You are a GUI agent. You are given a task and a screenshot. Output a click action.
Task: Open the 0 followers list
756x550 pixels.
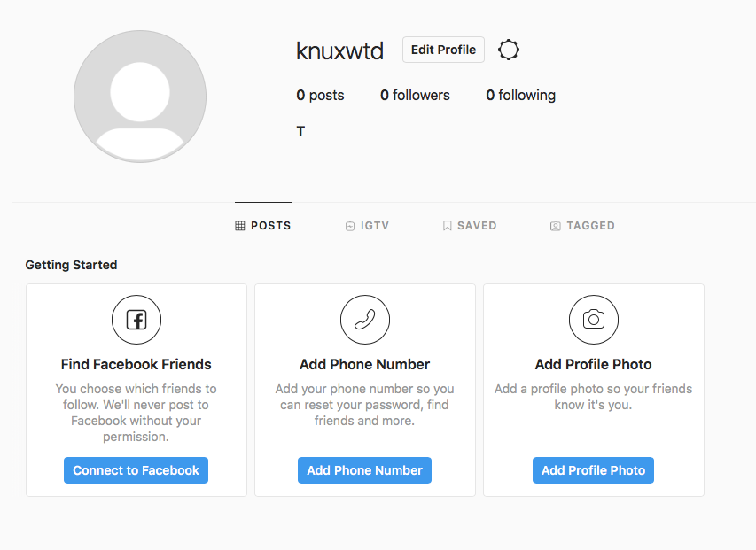click(x=415, y=96)
